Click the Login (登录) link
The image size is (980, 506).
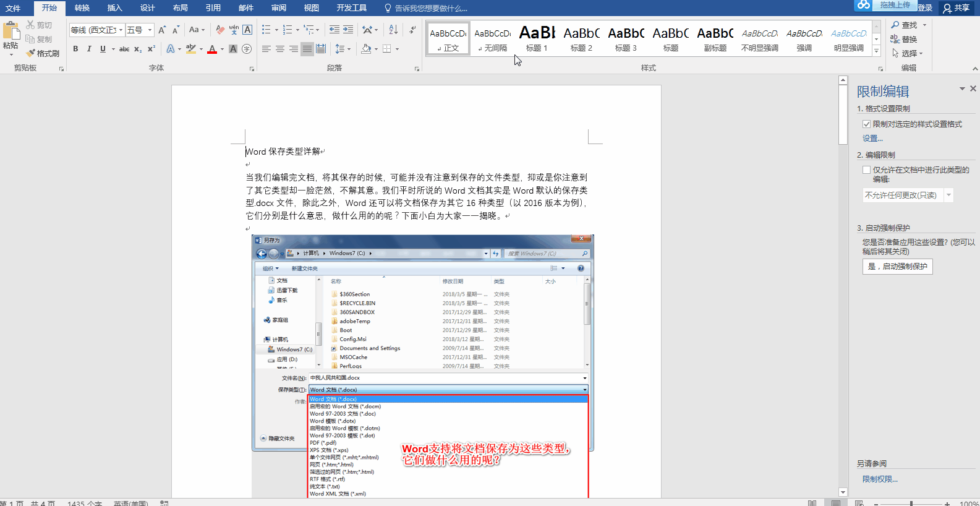925,8
